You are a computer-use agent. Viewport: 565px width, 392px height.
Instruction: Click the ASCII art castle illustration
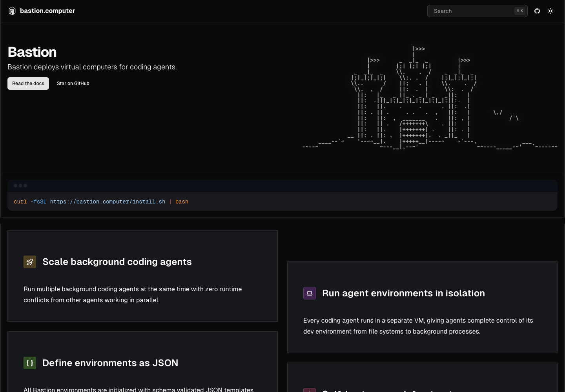[x=430, y=98]
